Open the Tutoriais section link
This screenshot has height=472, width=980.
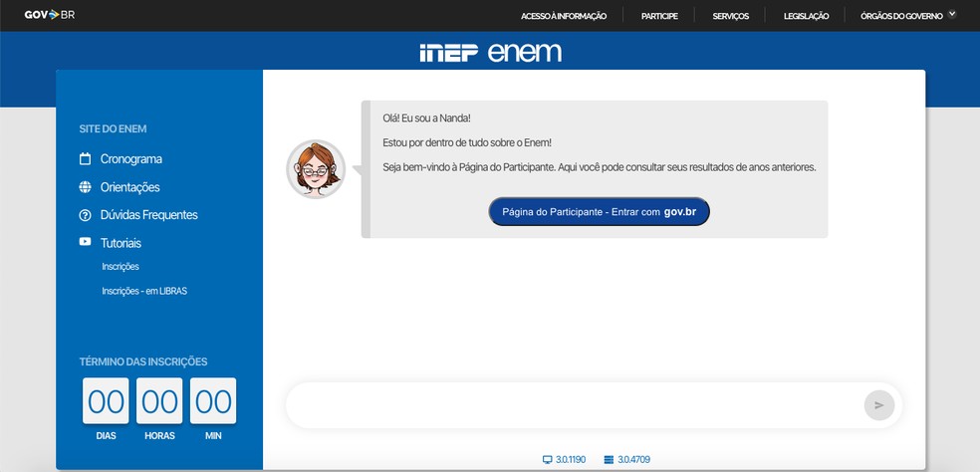pyautogui.click(x=121, y=243)
